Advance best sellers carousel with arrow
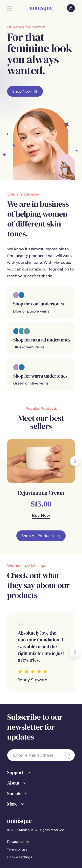 (75, 461)
